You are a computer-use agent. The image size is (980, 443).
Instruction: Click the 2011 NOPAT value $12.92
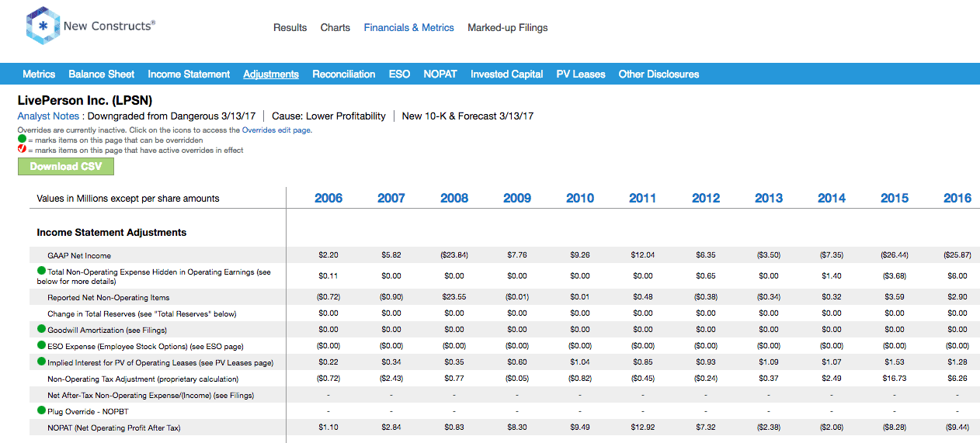[643, 428]
